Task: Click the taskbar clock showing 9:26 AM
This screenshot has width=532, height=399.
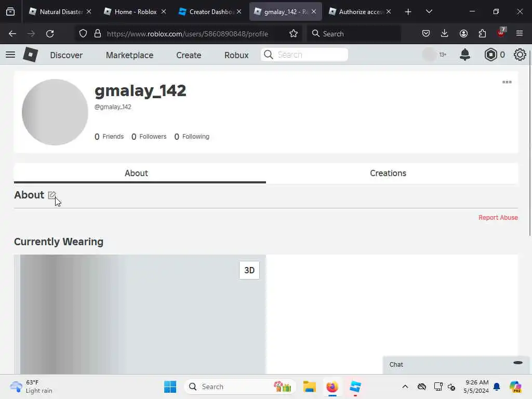Action: pyautogui.click(x=476, y=387)
